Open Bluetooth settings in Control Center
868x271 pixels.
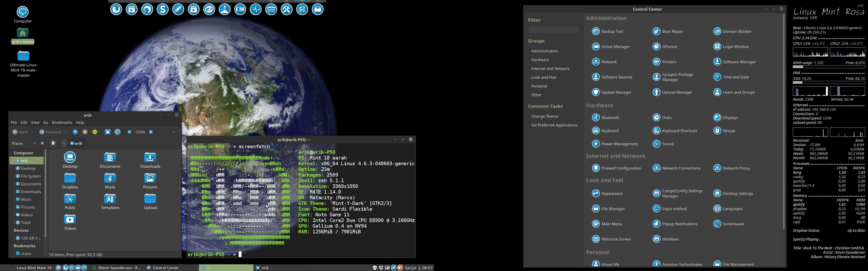606,117
